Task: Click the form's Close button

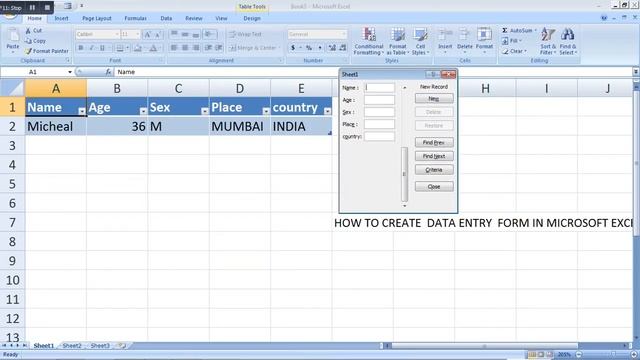Action: pyautogui.click(x=434, y=187)
